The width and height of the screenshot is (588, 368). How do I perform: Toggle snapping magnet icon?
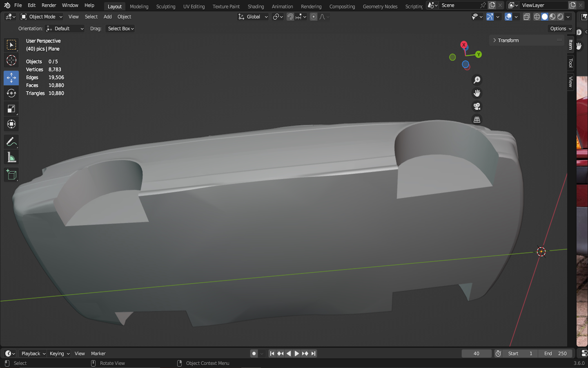point(290,17)
